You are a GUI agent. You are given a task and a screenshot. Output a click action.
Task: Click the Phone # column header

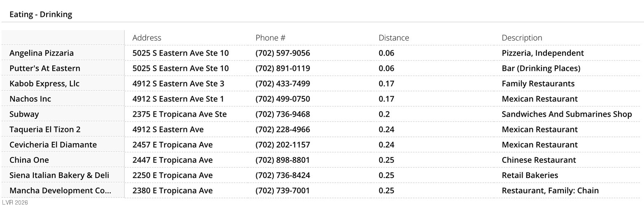click(x=270, y=38)
